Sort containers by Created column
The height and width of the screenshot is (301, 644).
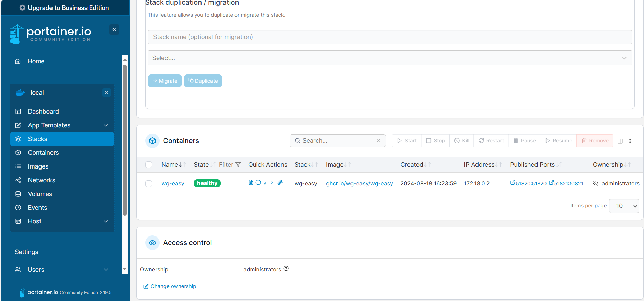point(415,165)
